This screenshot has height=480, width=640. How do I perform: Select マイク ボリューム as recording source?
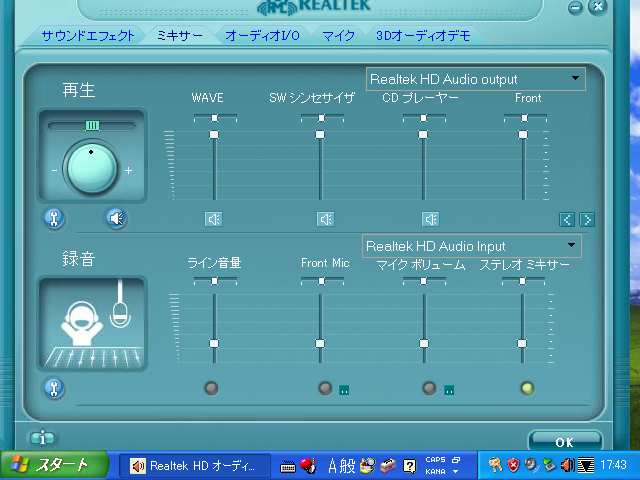(429, 388)
